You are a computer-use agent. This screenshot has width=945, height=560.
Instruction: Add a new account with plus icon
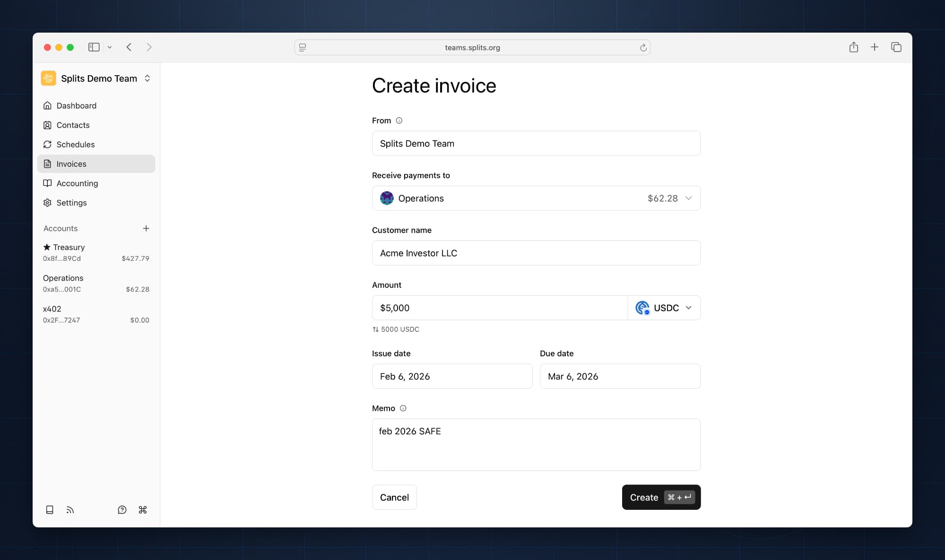click(146, 228)
